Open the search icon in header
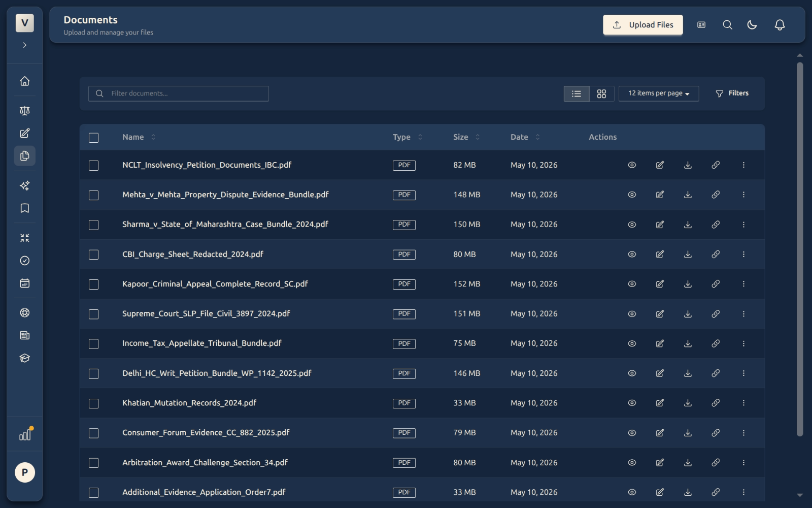Screen dimensions: 812x508 727,25
